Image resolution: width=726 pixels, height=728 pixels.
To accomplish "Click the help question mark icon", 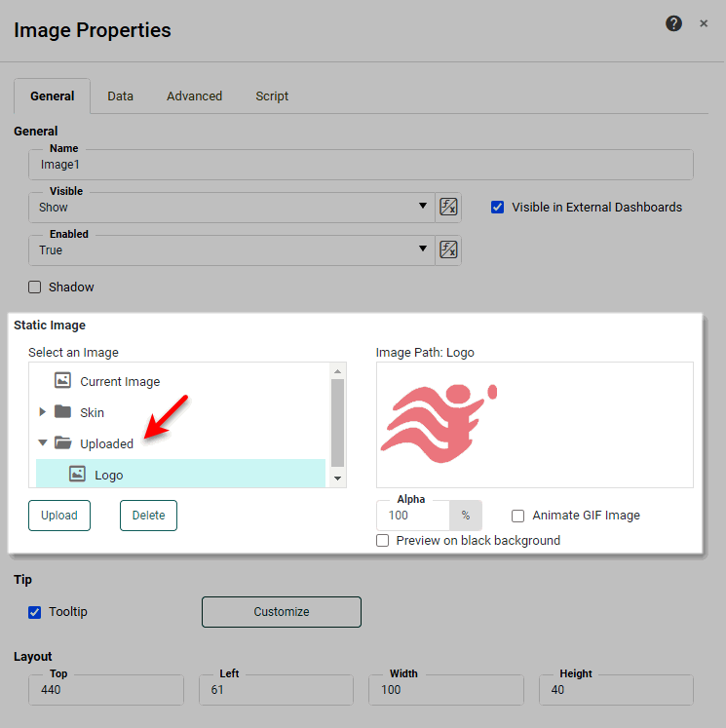I will [673, 23].
